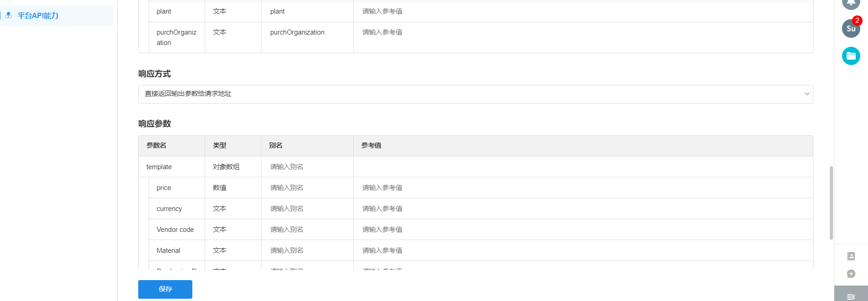This screenshot has width=868, height=301.
Task: Click alias field for Vendor code
Action: (307, 230)
